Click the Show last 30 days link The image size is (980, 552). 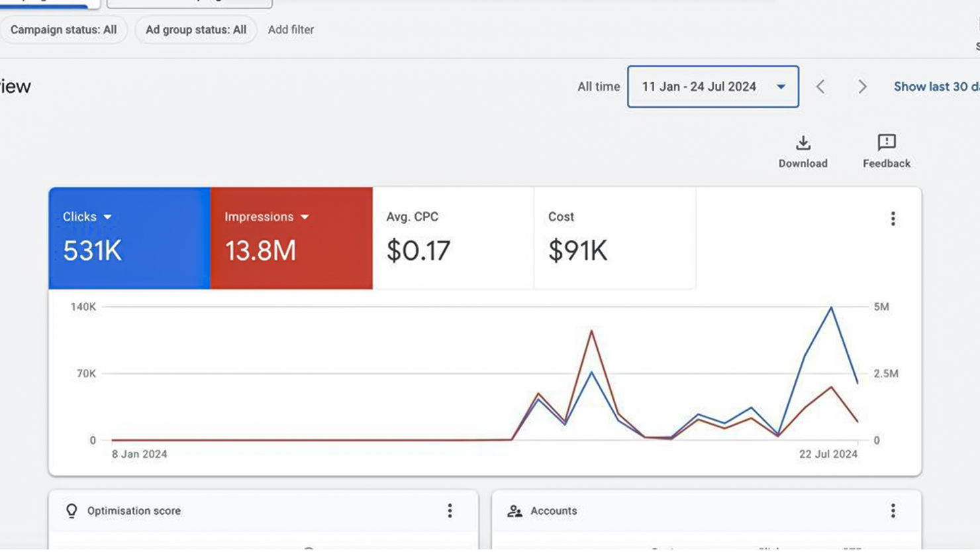tap(935, 87)
